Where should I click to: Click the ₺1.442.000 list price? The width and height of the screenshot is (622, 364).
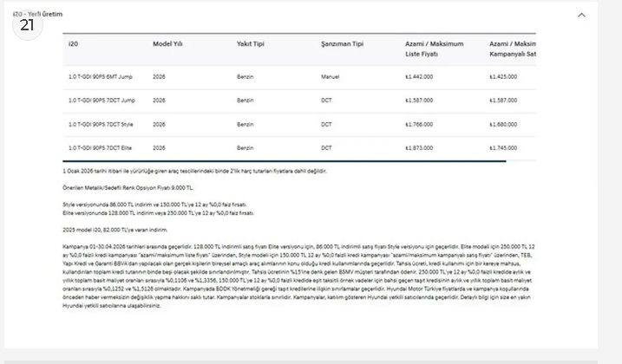click(419, 77)
